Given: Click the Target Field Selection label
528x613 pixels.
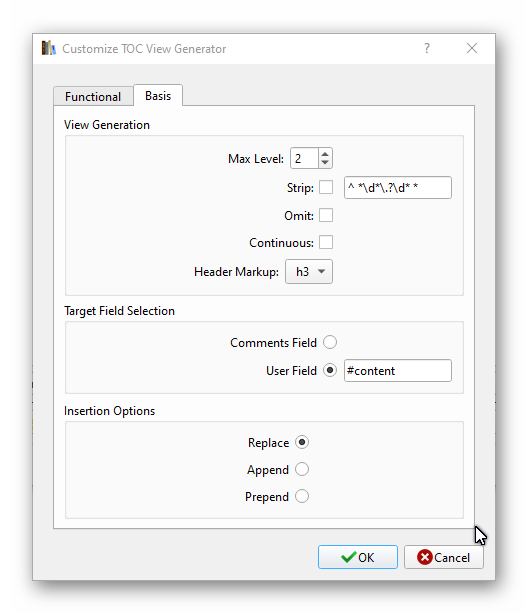Looking at the screenshot, I should pyautogui.click(x=119, y=311).
